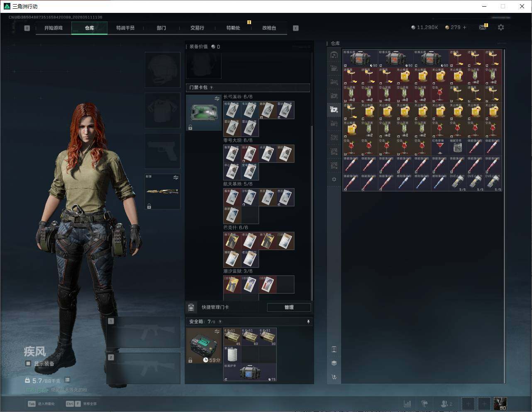Select the 6.8x51 ammo stack of 30
Viewport: 532px width, 412px height.
point(268,337)
